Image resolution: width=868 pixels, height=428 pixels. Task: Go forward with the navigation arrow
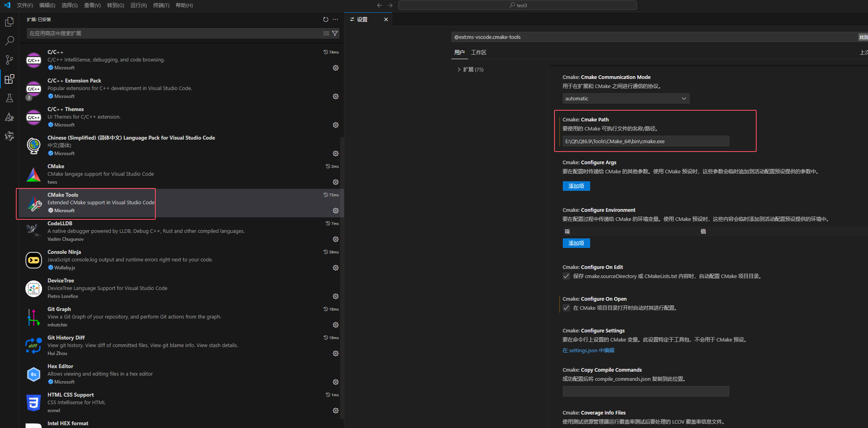point(390,5)
